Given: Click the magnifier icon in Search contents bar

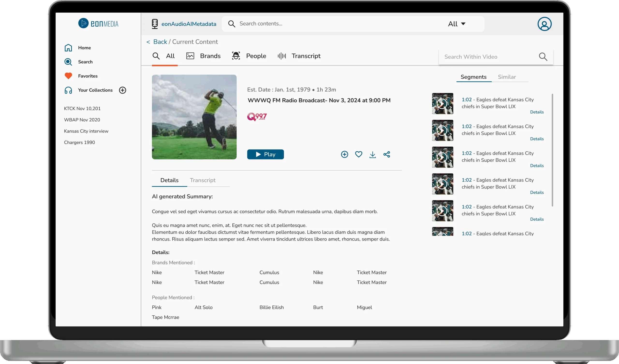Looking at the screenshot, I should pyautogui.click(x=232, y=24).
